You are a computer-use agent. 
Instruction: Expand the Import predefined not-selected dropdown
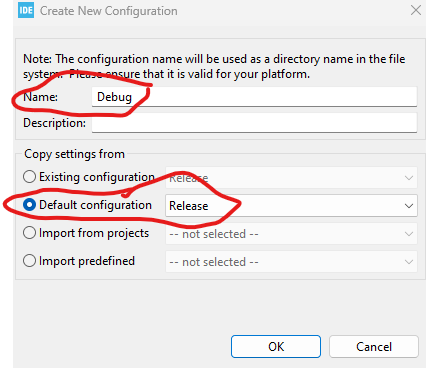click(x=291, y=262)
